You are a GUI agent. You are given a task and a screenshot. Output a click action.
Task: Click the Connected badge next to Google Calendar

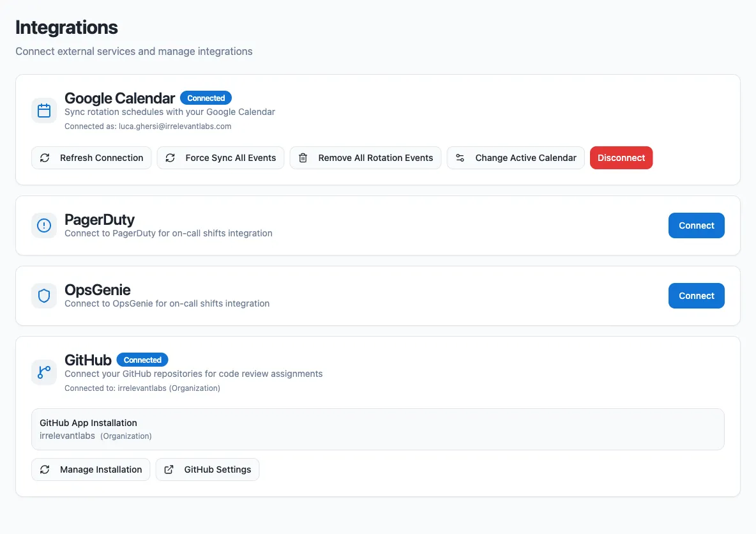(x=206, y=98)
